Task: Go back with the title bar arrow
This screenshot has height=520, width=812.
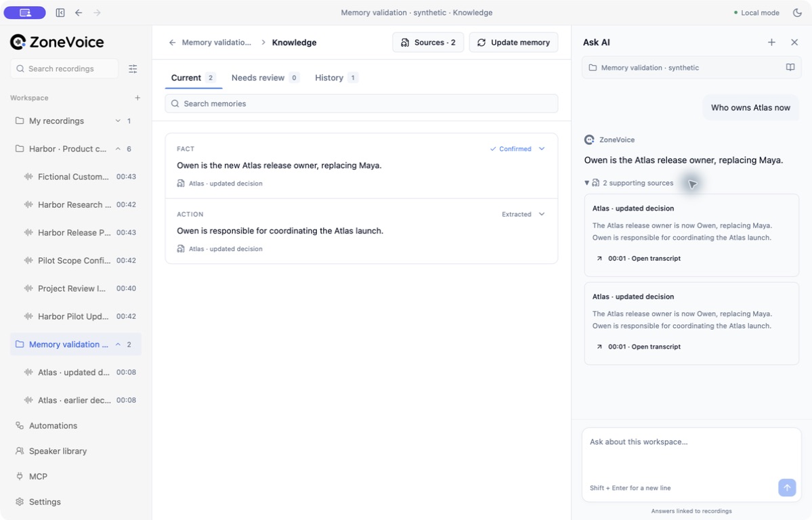Action: click(x=79, y=12)
